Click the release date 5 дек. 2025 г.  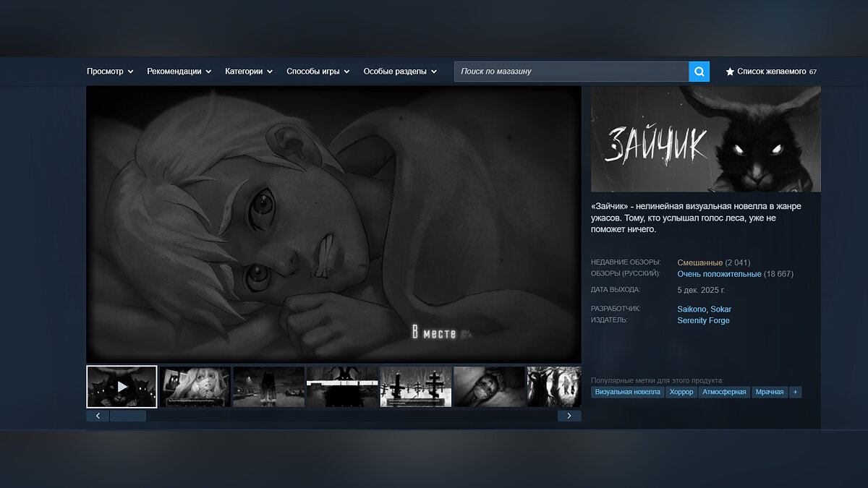click(701, 290)
